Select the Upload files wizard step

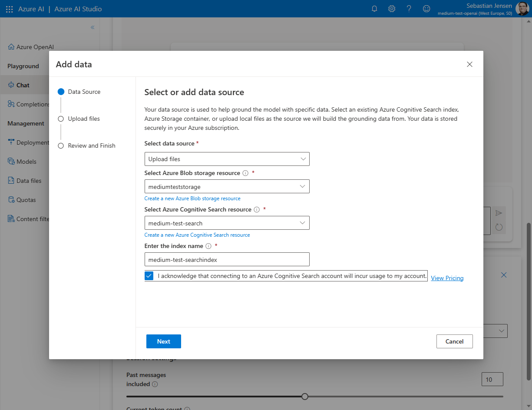pyautogui.click(x=84, y=119)
